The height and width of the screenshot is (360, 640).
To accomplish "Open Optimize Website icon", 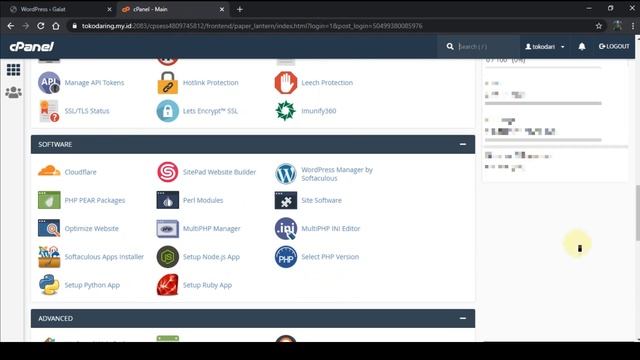I will (49, 229).
